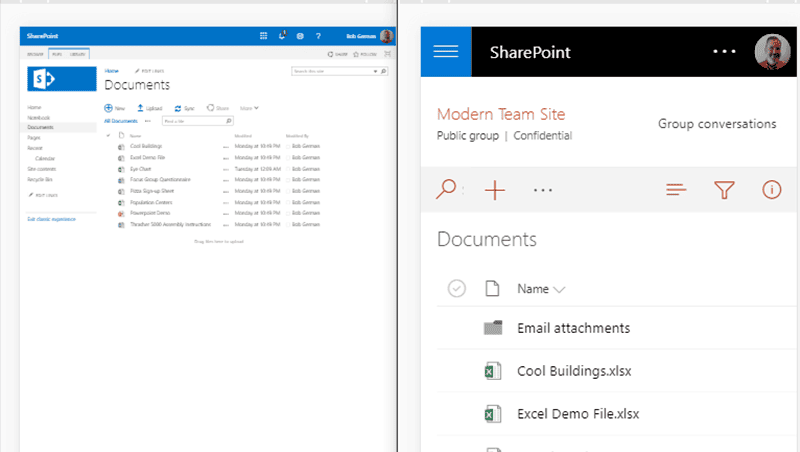This screenshot has height=452, width=800.
Task: Toggle the select-all checkmark in classic list
Action: 108,136
